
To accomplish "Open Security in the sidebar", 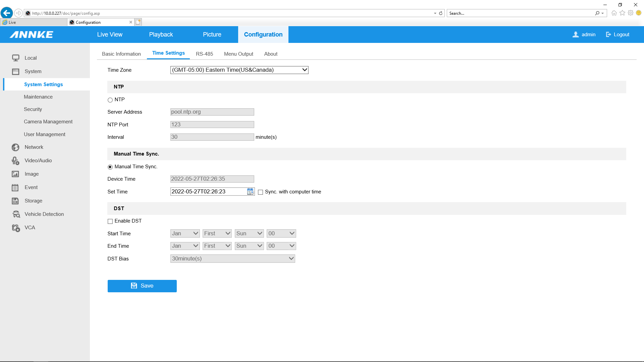I will 33,109.
